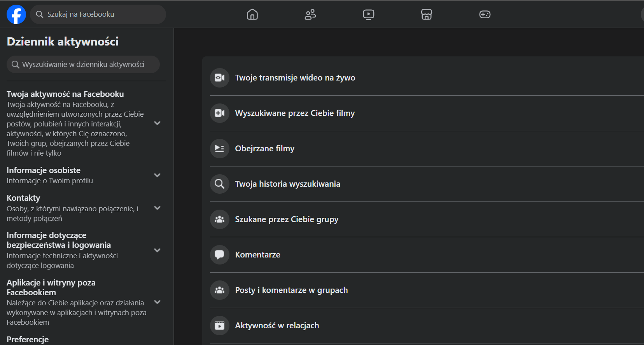The image size is (644, 345).
Task: Open Wyszukiwane przez Ciebie filmy
Action: [427, 113]
